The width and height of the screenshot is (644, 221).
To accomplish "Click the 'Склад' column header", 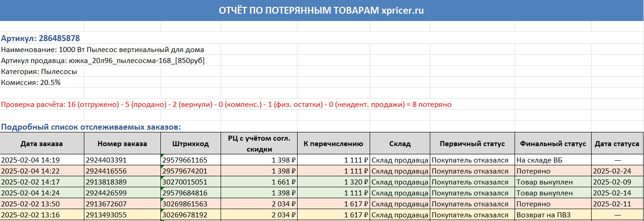I will pyautogui.click(x=400, y=144).
